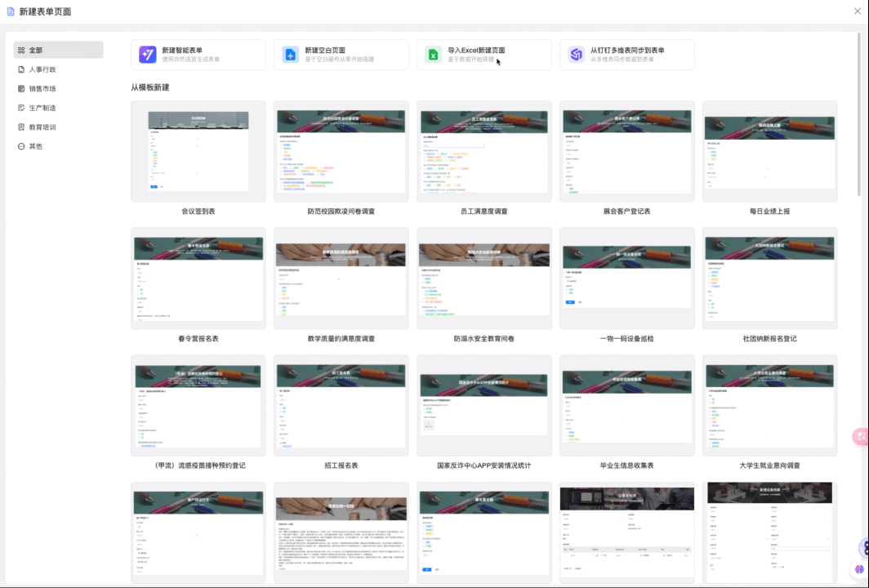The height and width of the screenshot is (588, 869).
Task: Click the 生产制造 sidebar icon
Action: point(21,108)
